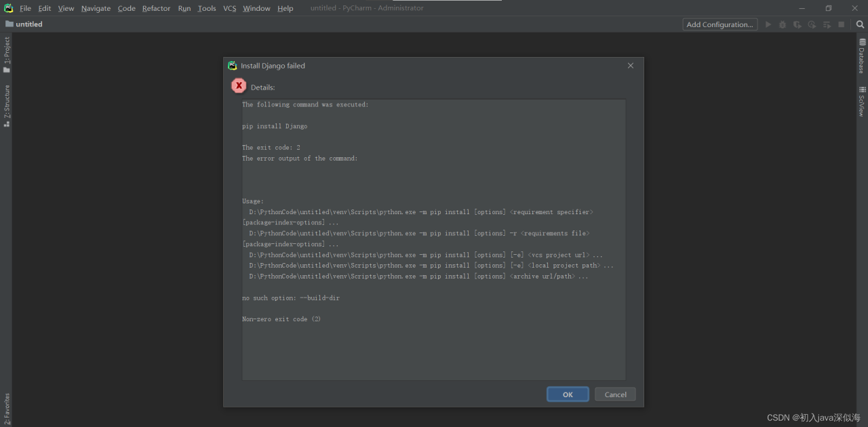
Task: Open the SciView tool window tab
Action: coord(862,102)
